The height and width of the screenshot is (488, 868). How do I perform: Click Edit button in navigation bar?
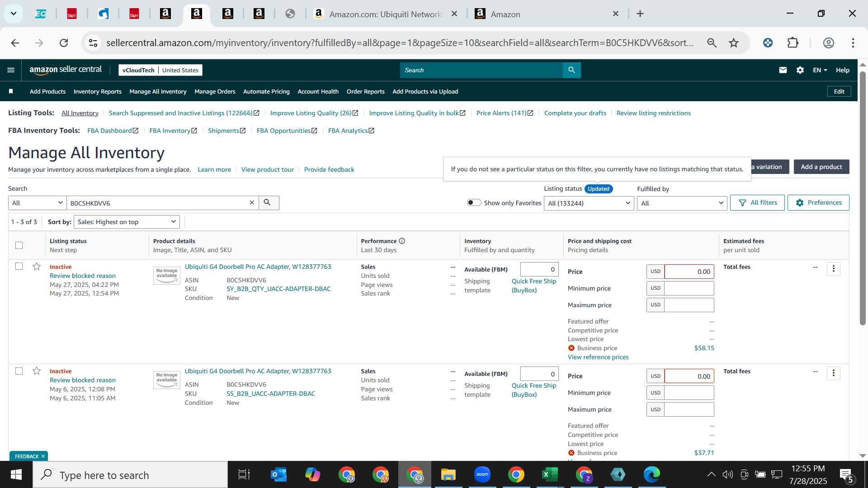coord(839,91)
